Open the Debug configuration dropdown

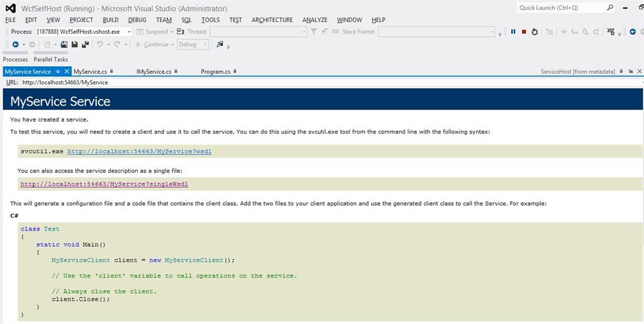click(193, 44)
